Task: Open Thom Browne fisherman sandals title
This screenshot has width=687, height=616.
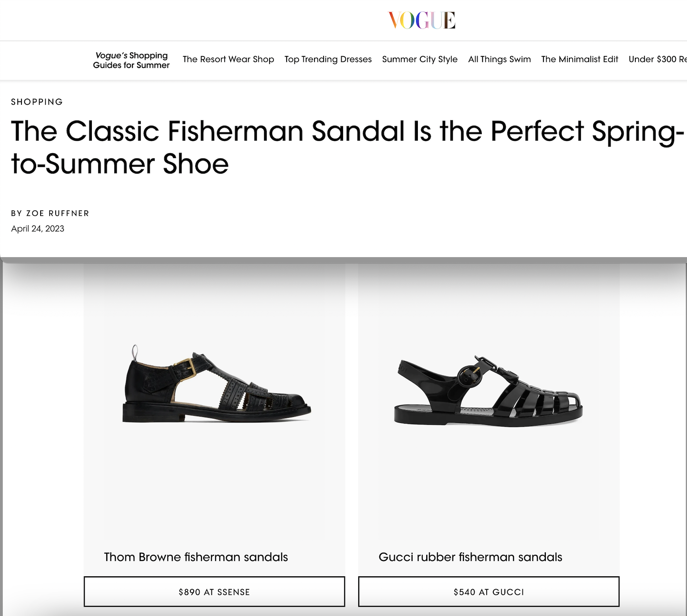Action: 196,557
